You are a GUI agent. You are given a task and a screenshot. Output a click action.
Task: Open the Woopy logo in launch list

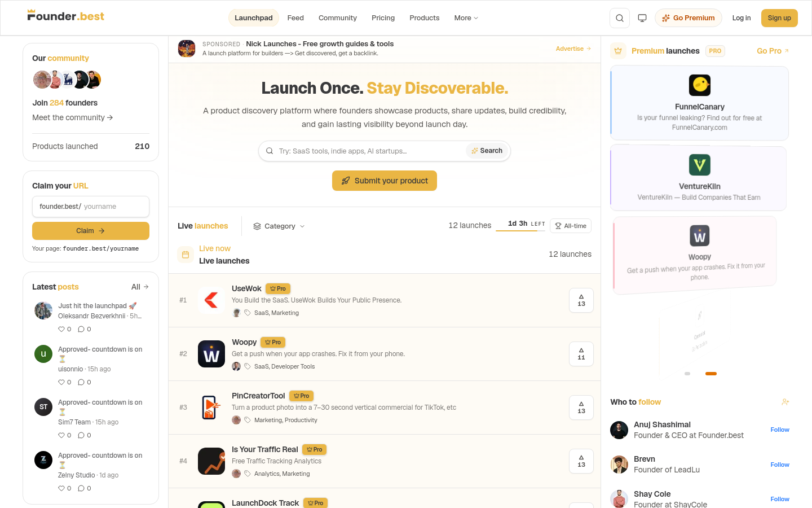pyautogui.click(x=211, y=354)
